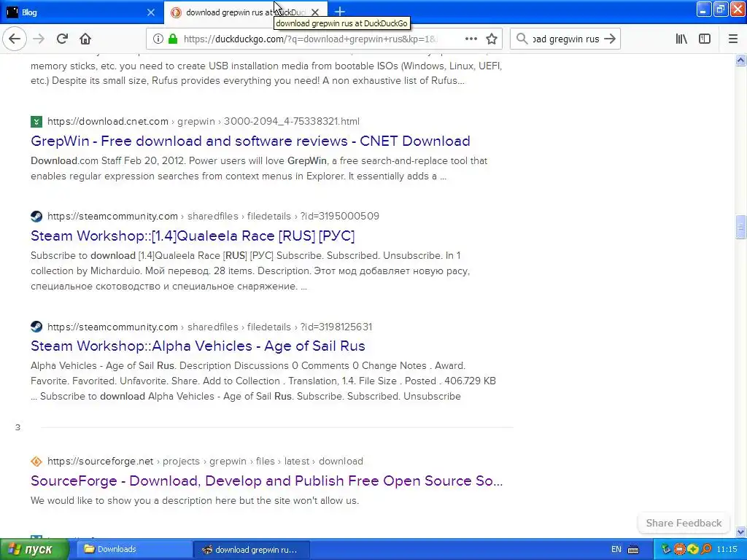Open the page actions three-dot menu

471,39
